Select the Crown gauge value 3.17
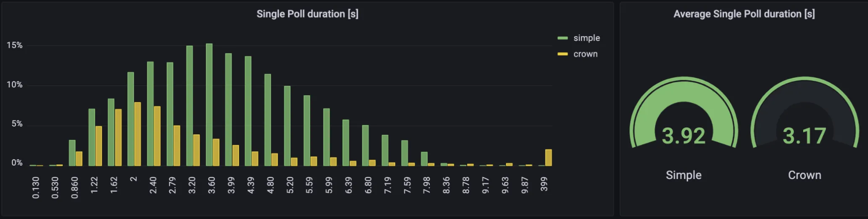The image size is (868, 219). tap(804, 136)
